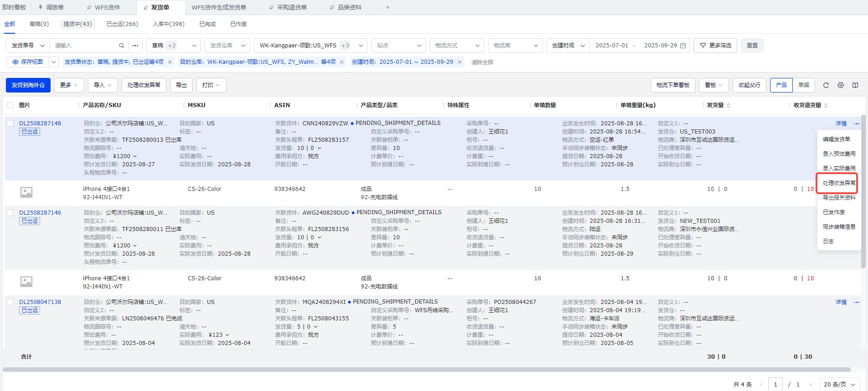Add a new tab with plus icon
The height and width of the screenshot is (391, 868).
pyautogui.click(x=388, y=7)
